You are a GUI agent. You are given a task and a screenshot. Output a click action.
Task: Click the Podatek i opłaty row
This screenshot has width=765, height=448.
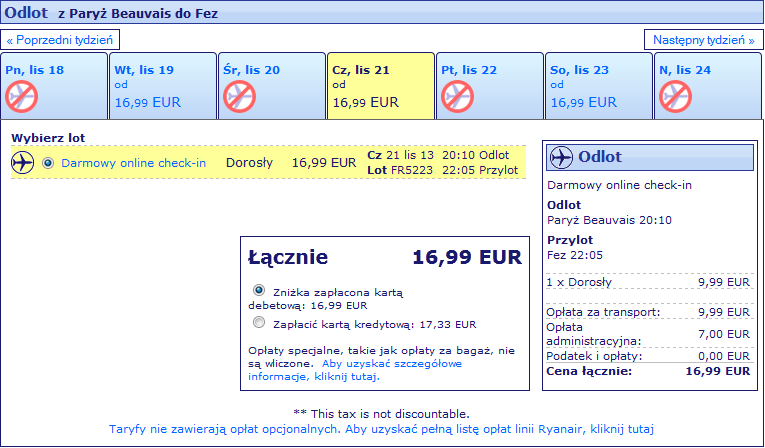pyautogui.click(x=648, y=356)
